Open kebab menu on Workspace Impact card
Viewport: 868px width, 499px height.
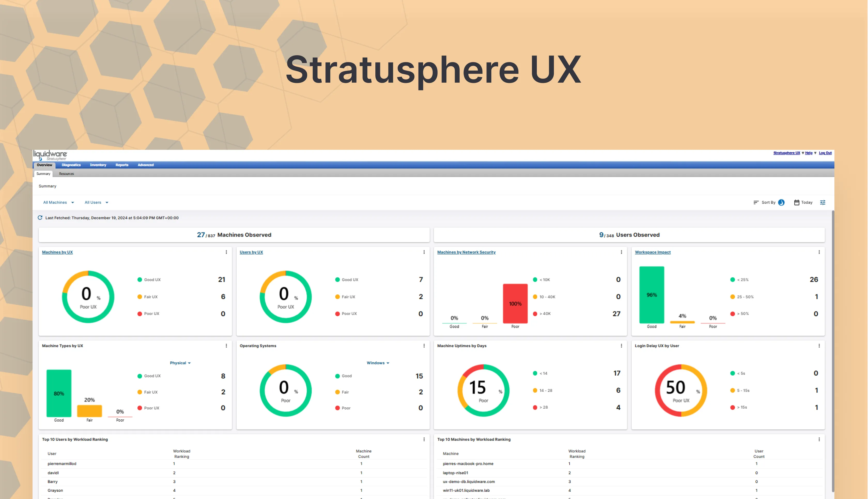[x=819, y=252]
